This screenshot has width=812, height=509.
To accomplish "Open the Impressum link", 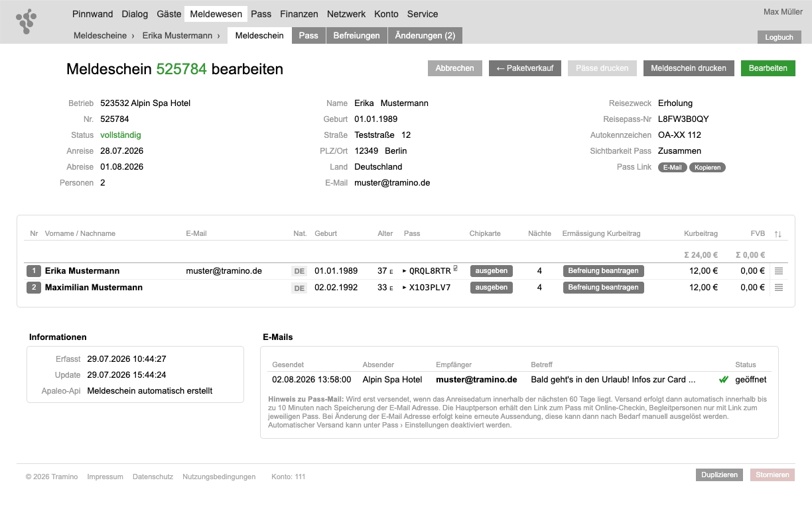I will [x=105, y=477].
